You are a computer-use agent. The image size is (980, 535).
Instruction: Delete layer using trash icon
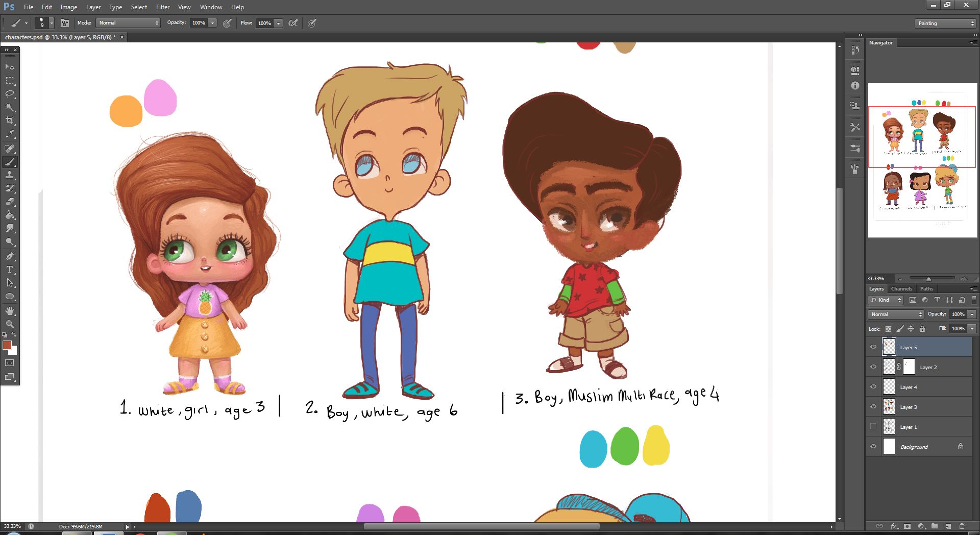pyautogui.click(x=962, y=526)
